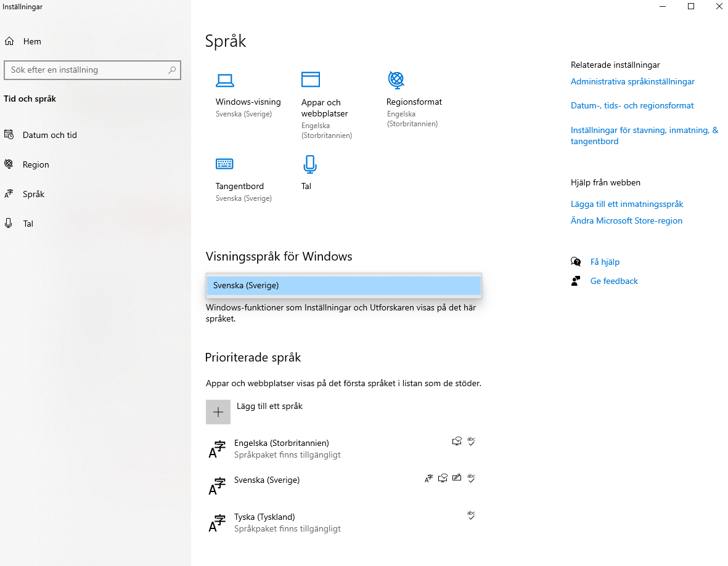This screenshot has width=728, height=566.
Task: Open Ändra Microsoft Store-region link
Action: pyautogui.click(x=626, y=221)
